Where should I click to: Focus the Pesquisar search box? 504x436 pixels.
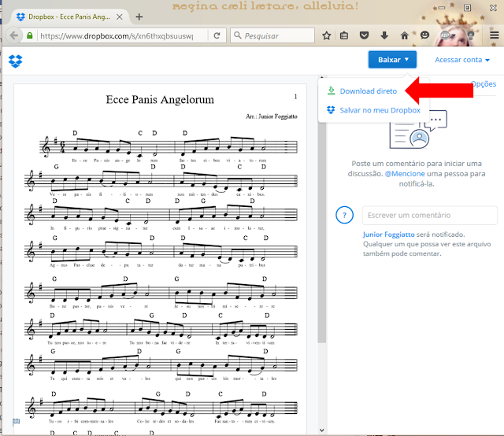(272, 35)
